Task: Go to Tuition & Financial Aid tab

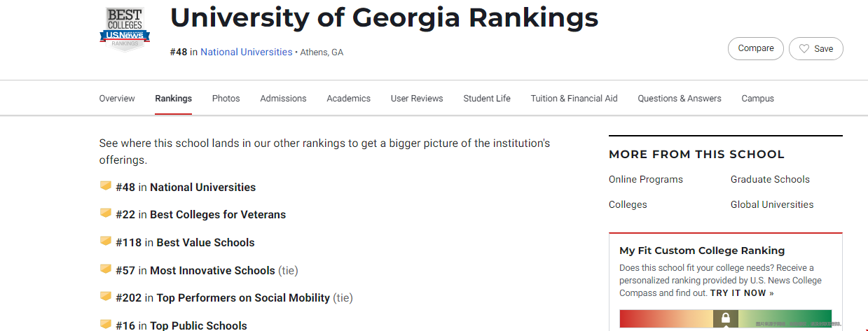Action: pyautogui.click(x=574, y=99)
